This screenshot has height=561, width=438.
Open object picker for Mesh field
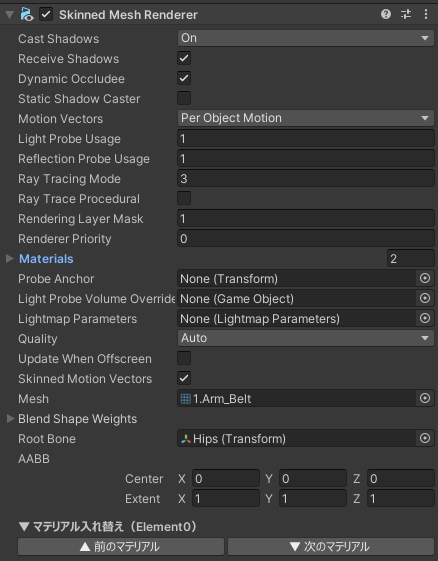pyautogui.click(x=425, y=399)
